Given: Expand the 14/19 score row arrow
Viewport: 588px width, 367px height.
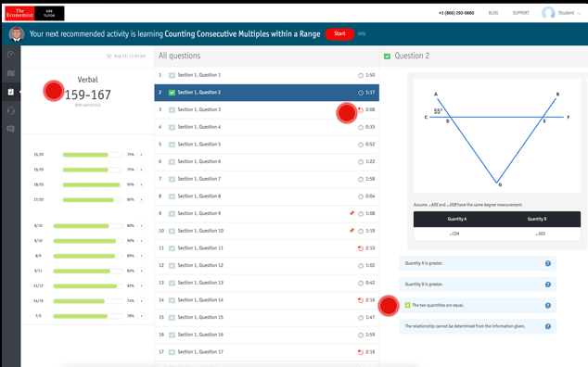Looking at the screenshot, I should click(141, 300).
